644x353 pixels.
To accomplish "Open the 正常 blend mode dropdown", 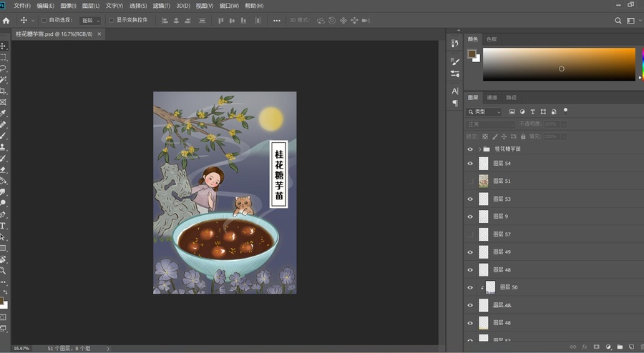I will click(x=490, y=124).
